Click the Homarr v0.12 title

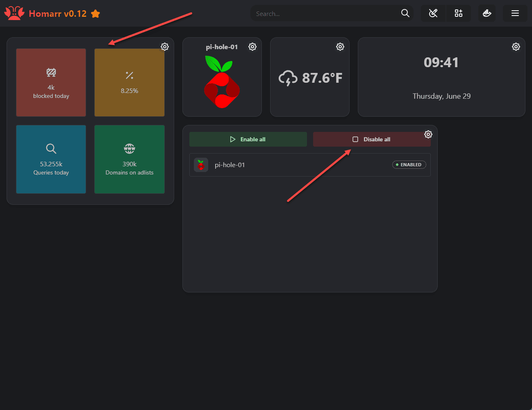pos(58,14)
